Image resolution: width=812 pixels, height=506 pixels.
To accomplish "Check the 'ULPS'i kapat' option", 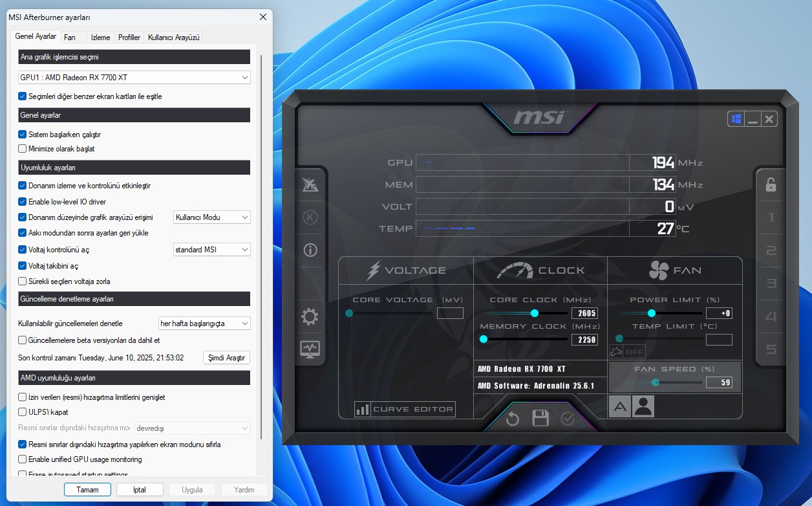I will (23, 412).
